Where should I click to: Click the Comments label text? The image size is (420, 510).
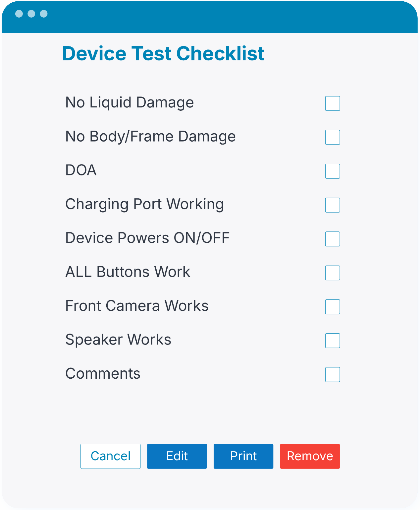tap(103, 374)
